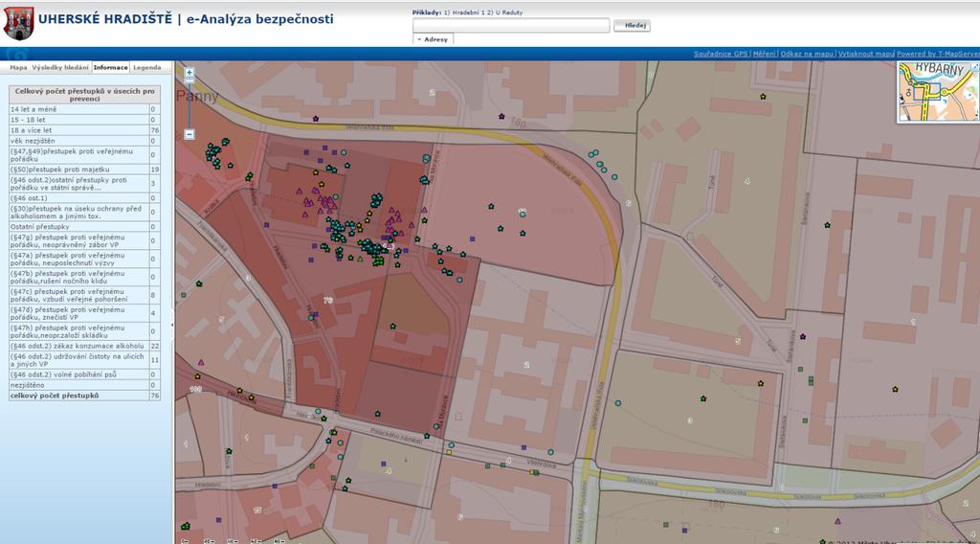The height and width of the screenshot is (544, 980).
Task: Click the Vytisknout mapu print link
Action: [866, 54]
